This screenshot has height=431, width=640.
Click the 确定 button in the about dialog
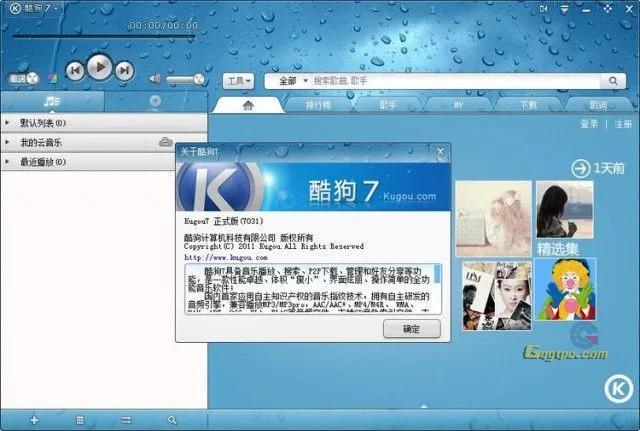tap(412, 329)
